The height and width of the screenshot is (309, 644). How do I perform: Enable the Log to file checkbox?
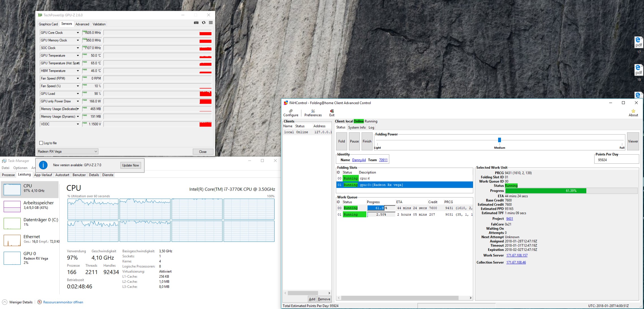[41, 143]
